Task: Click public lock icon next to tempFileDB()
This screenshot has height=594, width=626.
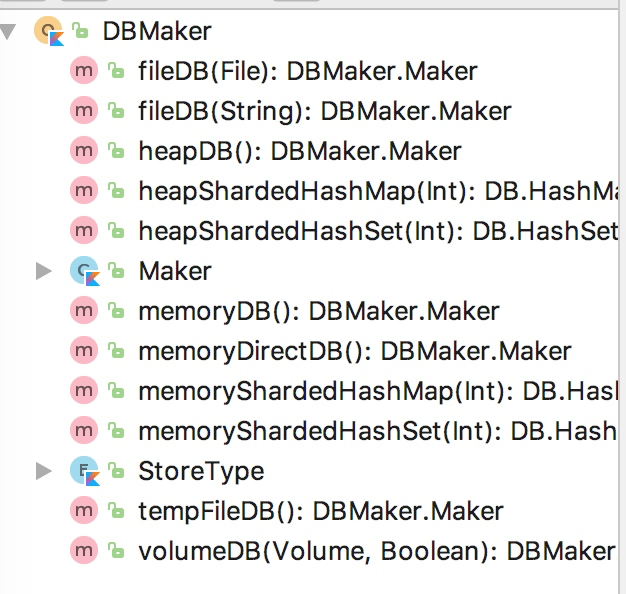Action: [x=116, y=510]
